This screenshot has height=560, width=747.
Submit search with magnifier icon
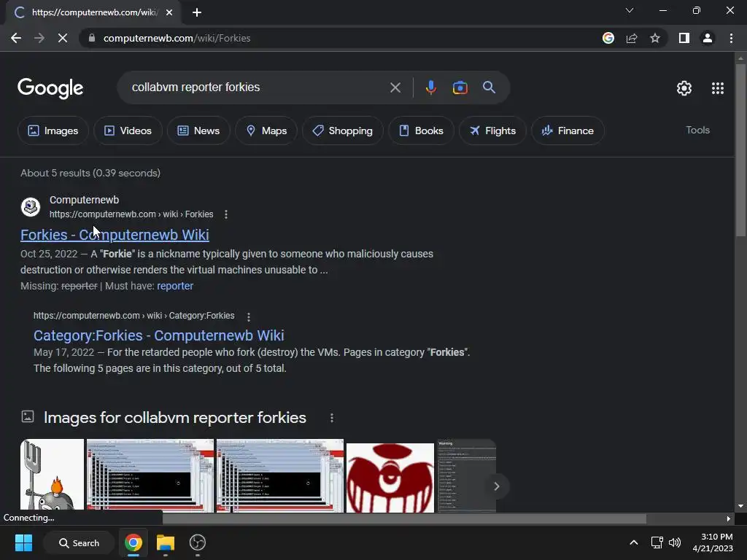click(x=489, y=87)
